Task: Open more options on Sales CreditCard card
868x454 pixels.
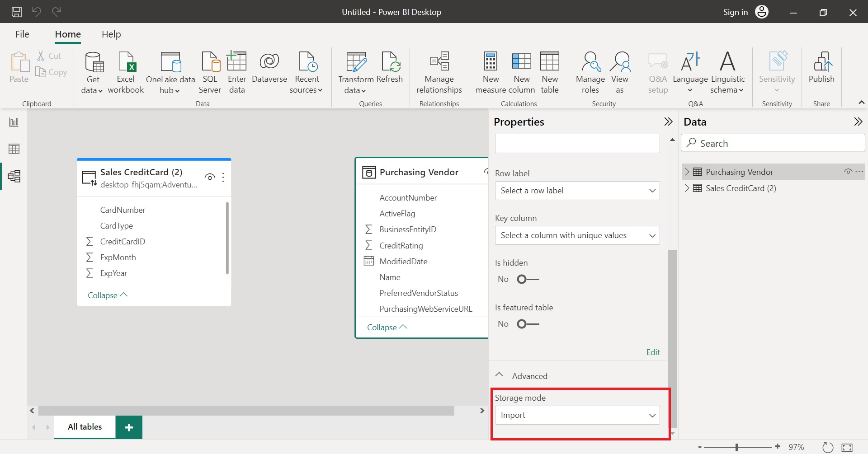Action: point(223,177)
